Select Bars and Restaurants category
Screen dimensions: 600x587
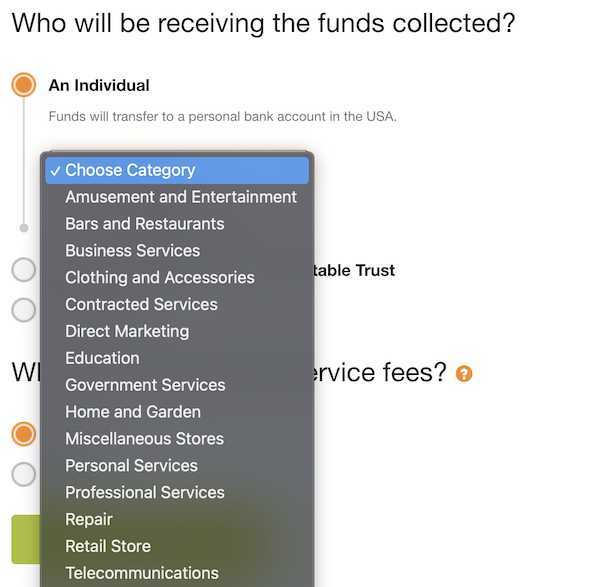tap(177, 224)
